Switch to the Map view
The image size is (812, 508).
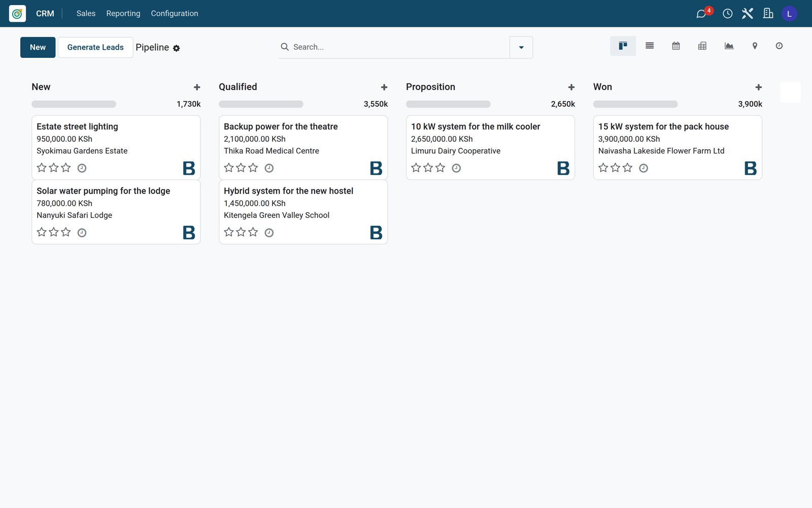click(x=755, y=46)
